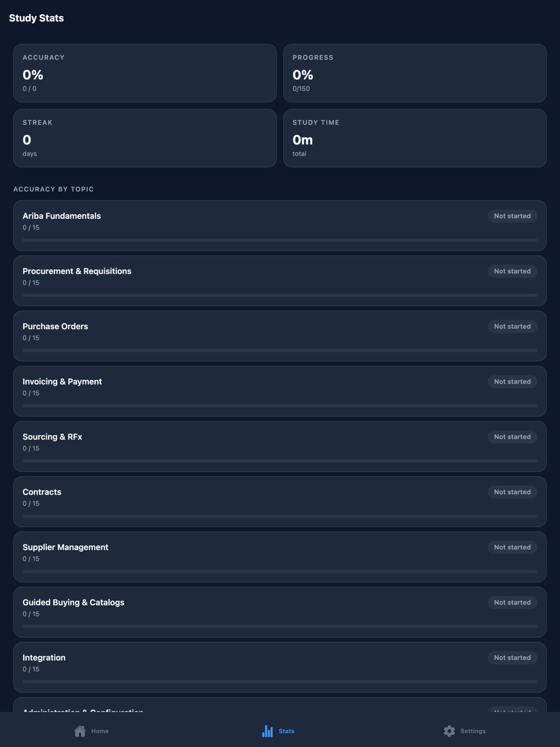This screenshot has height=747, width=560.
Task: Select the Guided Buying & Catalogs topic title
Action: pos(74,602)
